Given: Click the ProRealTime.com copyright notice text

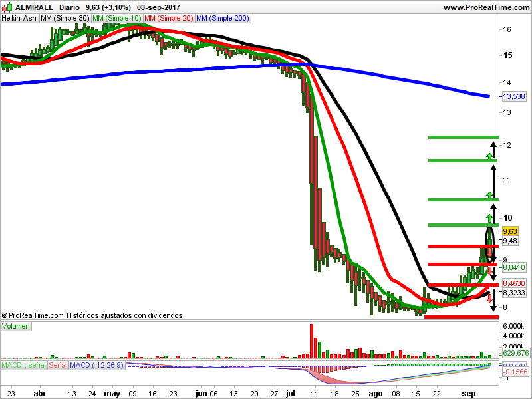Looking at the screenshot, I should tap(92, 315).
